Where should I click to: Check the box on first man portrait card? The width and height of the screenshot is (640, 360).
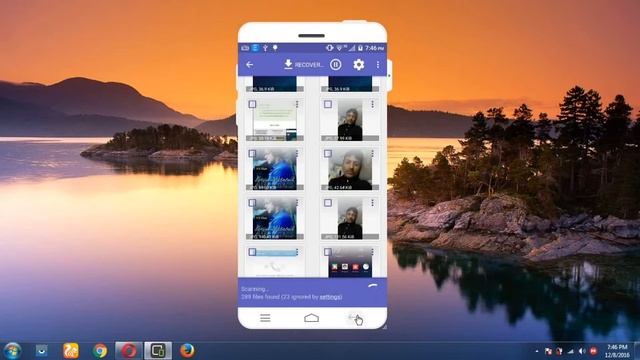click(x=327, y=104)
